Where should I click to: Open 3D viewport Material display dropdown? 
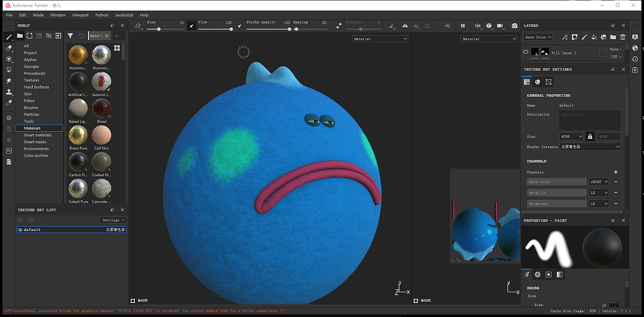click(x=380, y=39)
